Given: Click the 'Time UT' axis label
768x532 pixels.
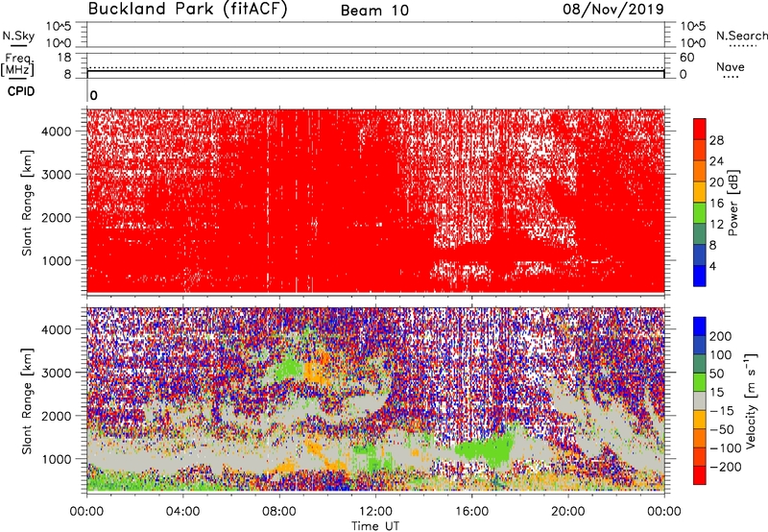Looking at the screenshot, I should click(375, 525).
